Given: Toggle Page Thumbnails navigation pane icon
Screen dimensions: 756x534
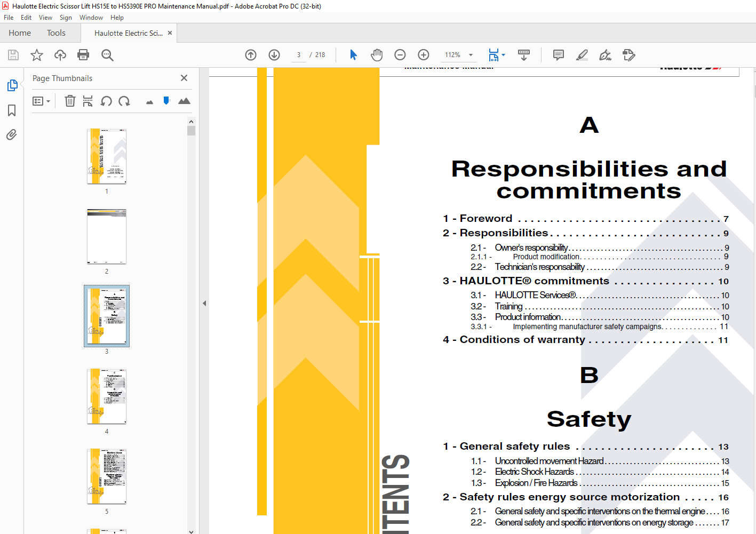Looking at the screenshot, I should click(12, 85).
